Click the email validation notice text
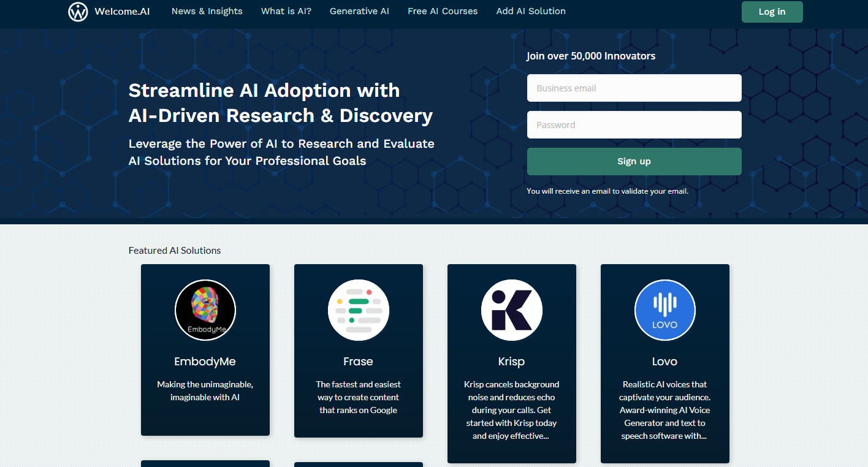 pyautogui.click(x=607, y=191)
